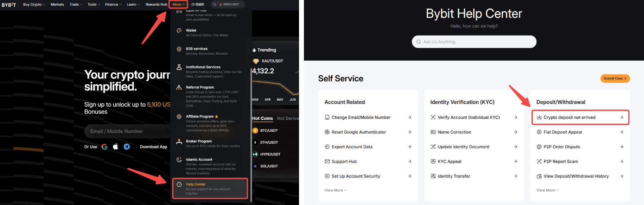Open the Markets page

click(57, 4)
